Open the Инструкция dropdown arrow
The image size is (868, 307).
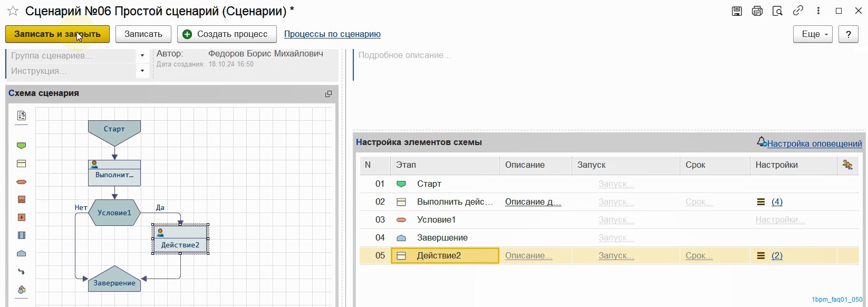[142, 71]
